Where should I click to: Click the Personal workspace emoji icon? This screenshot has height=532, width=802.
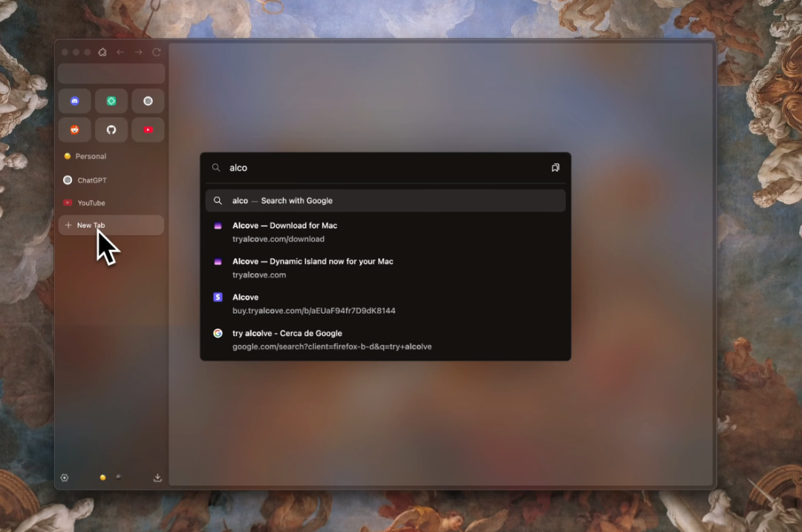point(67,157)
